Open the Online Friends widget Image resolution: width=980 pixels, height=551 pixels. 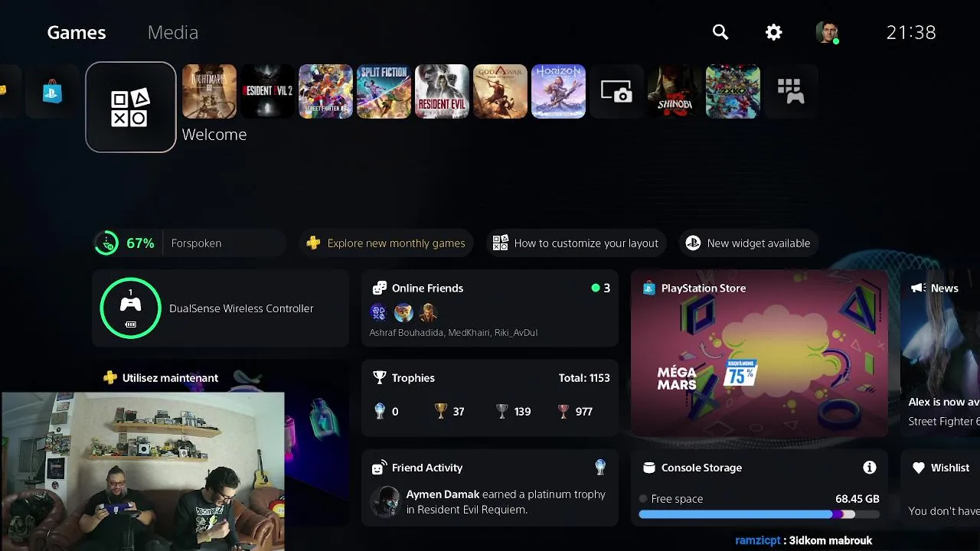(x=490, y=308)
